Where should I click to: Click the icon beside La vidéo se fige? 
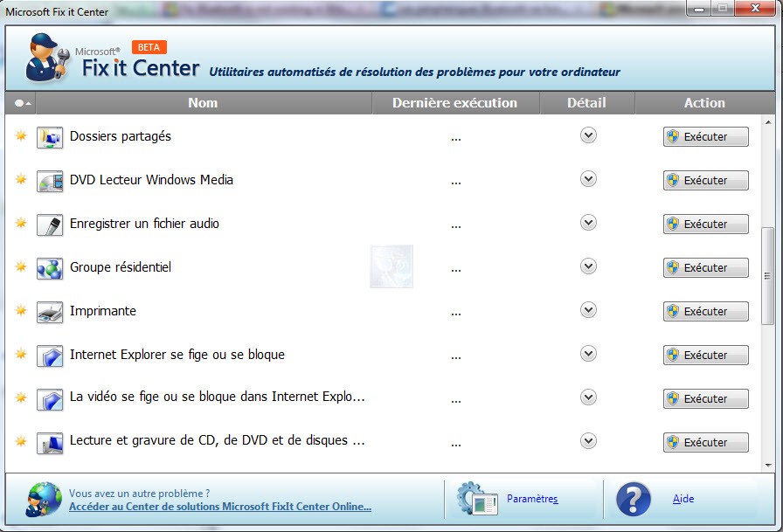point(50,399)
